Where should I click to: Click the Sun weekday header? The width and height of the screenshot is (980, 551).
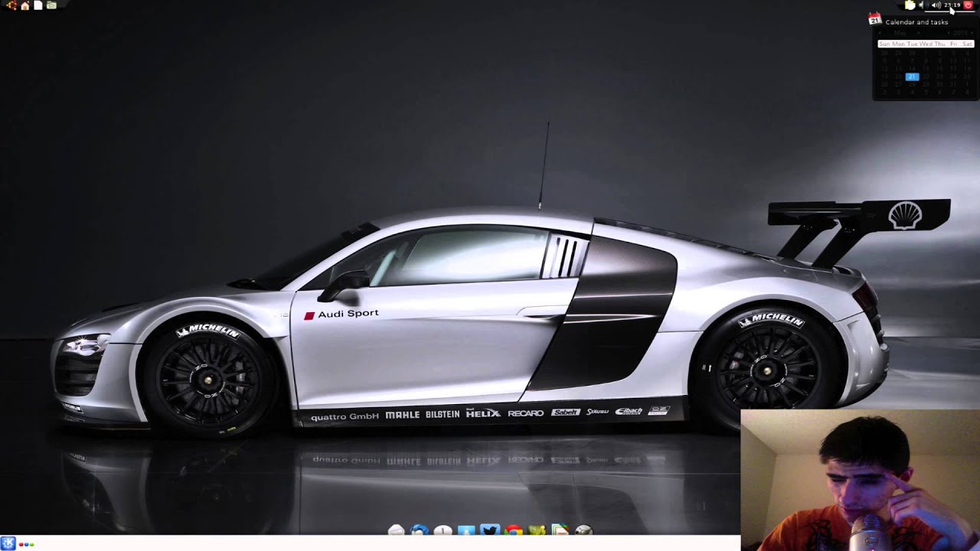click(884, 44)
